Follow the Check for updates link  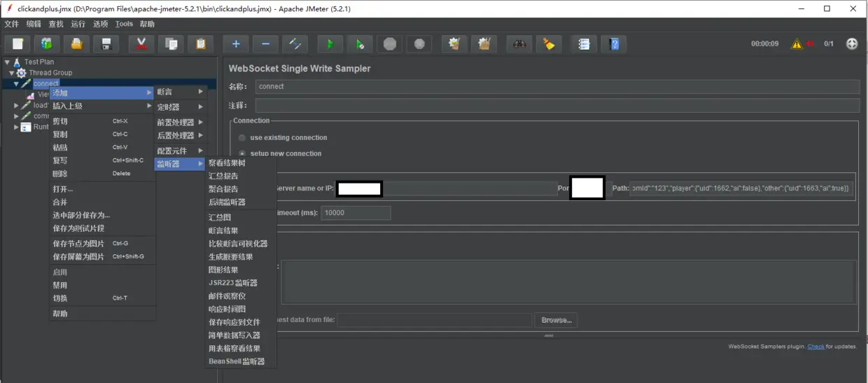tap(815, 347)
